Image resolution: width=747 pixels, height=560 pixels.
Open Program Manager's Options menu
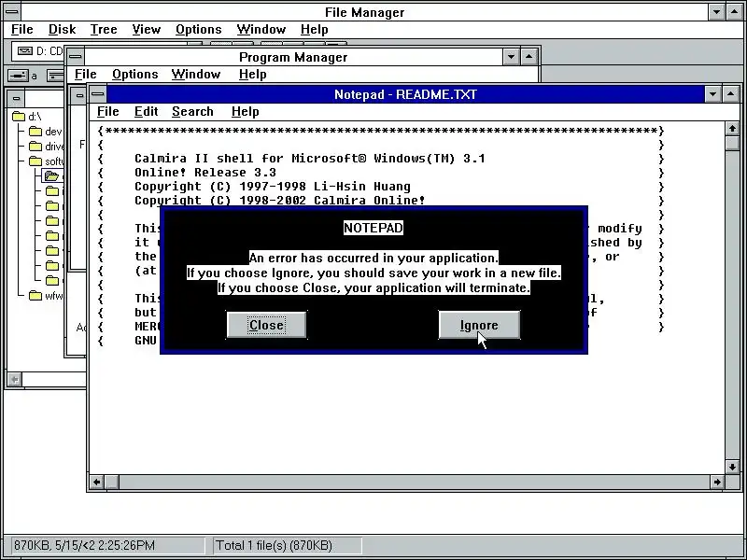tap(134, 75)
